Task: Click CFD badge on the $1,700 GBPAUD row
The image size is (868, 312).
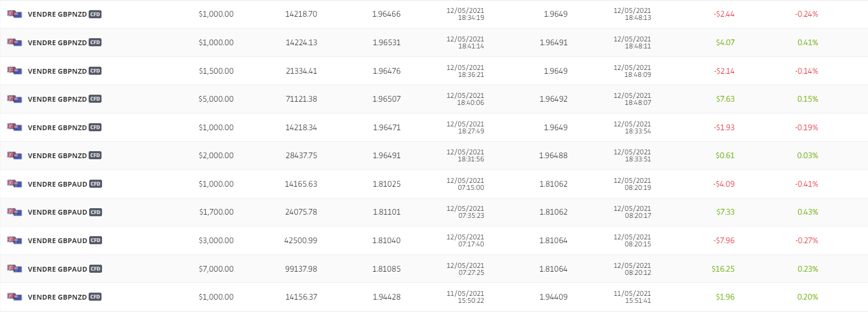Action: tap(96, 212)
